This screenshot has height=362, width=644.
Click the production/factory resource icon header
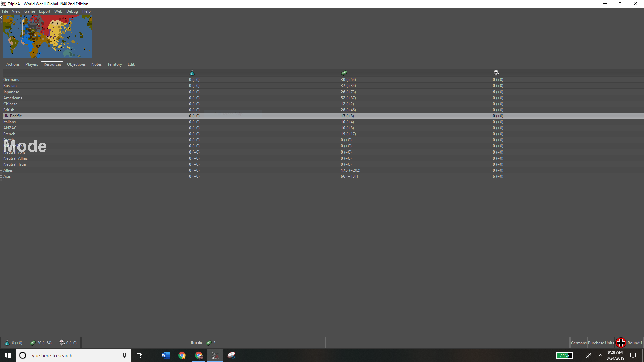(x=344, y=72)
